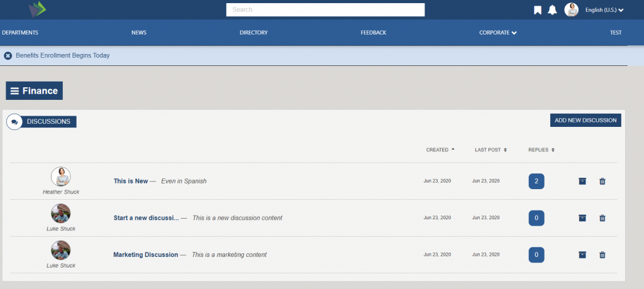Screen dimensions: 644x289
Task: Click the Add New Discussion button
Action: (585, 120)
